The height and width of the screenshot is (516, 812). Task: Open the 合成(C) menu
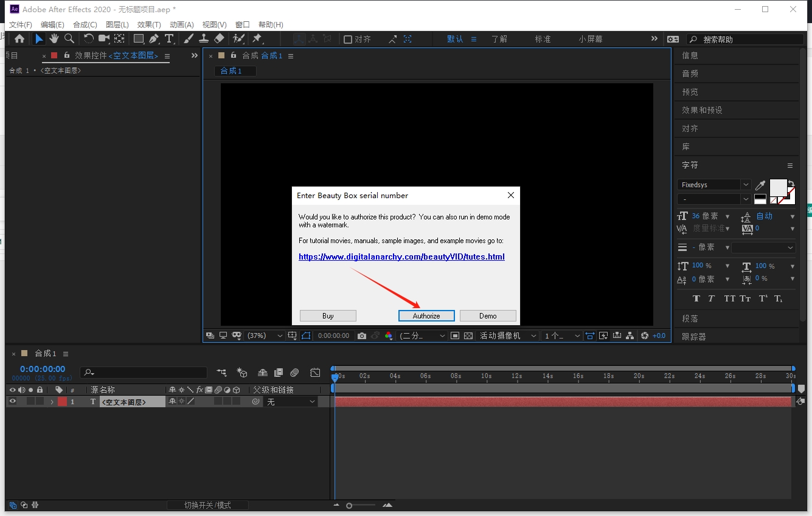click(x=85, y=25)
